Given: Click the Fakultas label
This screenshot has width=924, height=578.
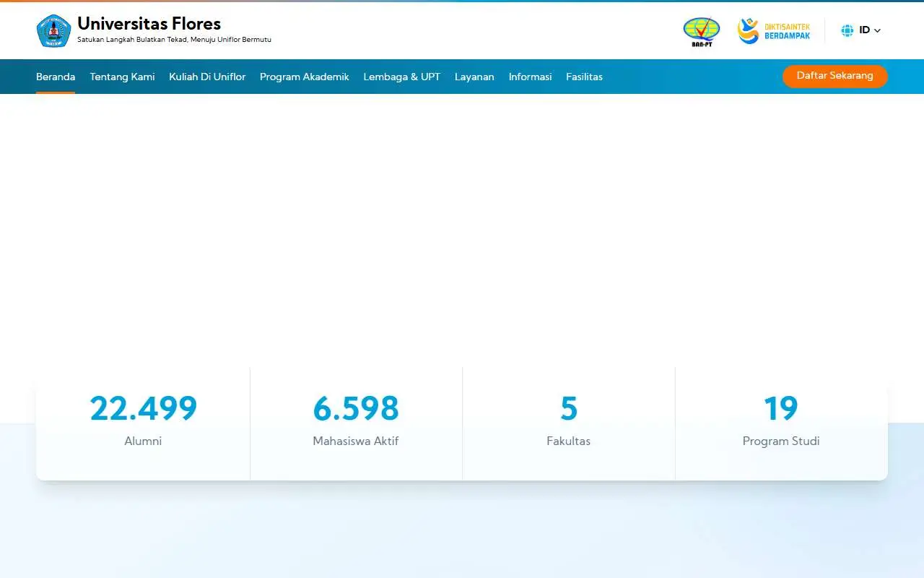Looking at the screenshot, I should coord(569,441).
